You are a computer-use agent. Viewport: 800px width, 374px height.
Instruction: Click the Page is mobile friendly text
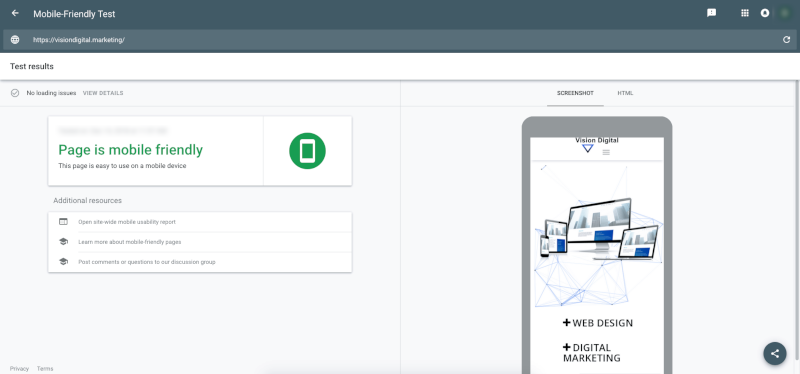pos(131,149)
